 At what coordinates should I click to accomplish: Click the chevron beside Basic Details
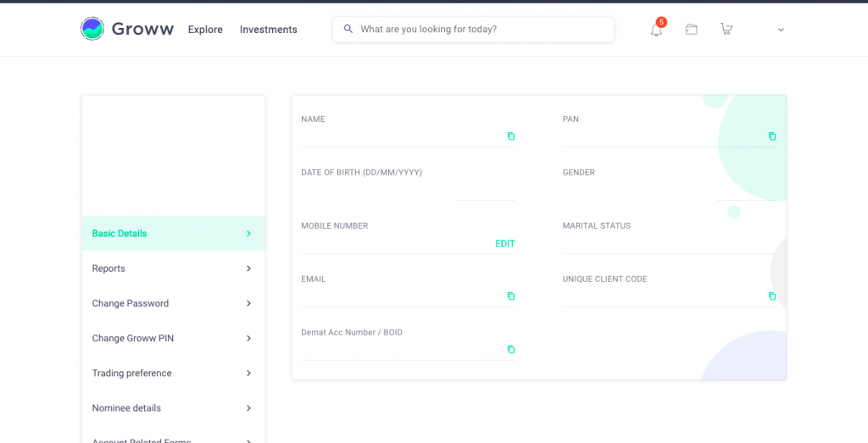coord(248,234)
